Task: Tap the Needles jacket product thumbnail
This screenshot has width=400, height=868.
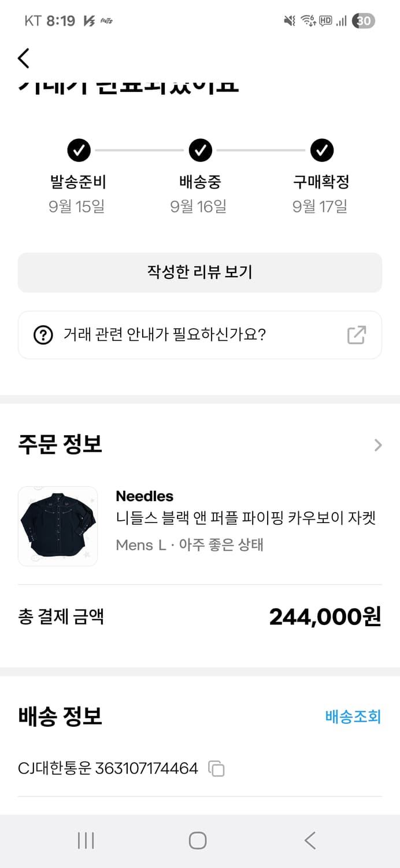Action: click(58, 527)
